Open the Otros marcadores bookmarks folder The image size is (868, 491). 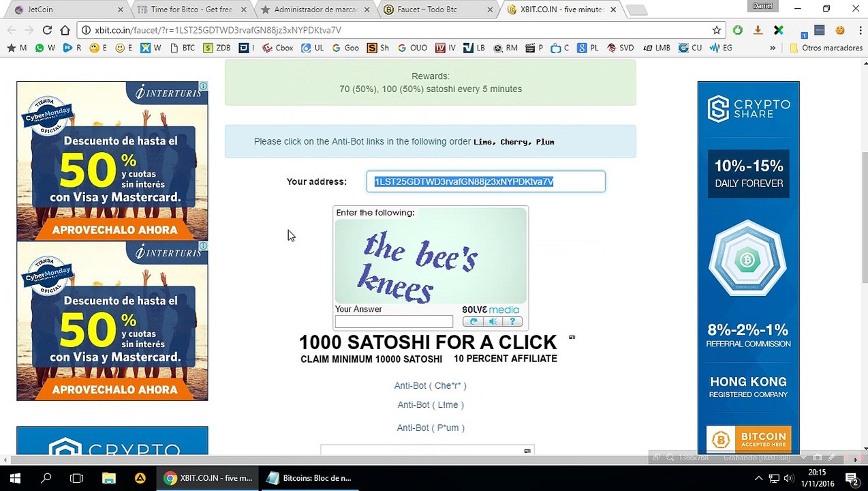(x=826, y=48)
